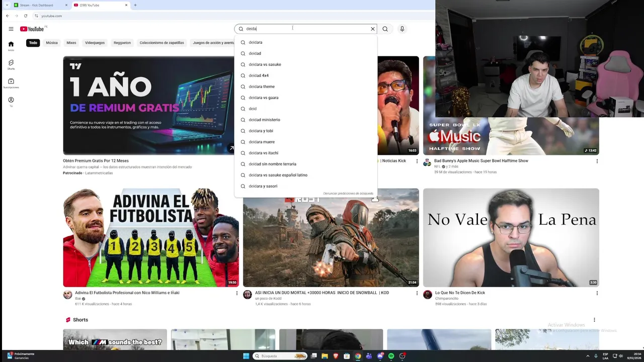644x362 pixels.
Task: Choose suggestion 'deidara vs sasuke'
Action: 306,64
